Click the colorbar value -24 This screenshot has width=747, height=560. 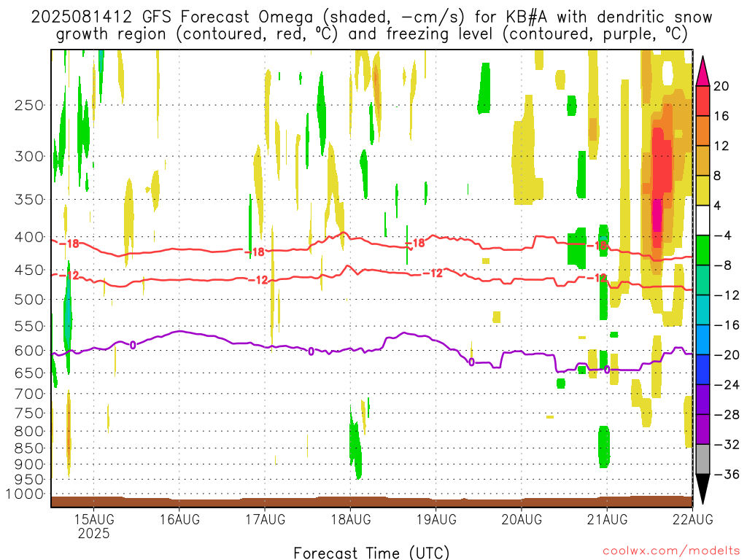tap(727, 385)
